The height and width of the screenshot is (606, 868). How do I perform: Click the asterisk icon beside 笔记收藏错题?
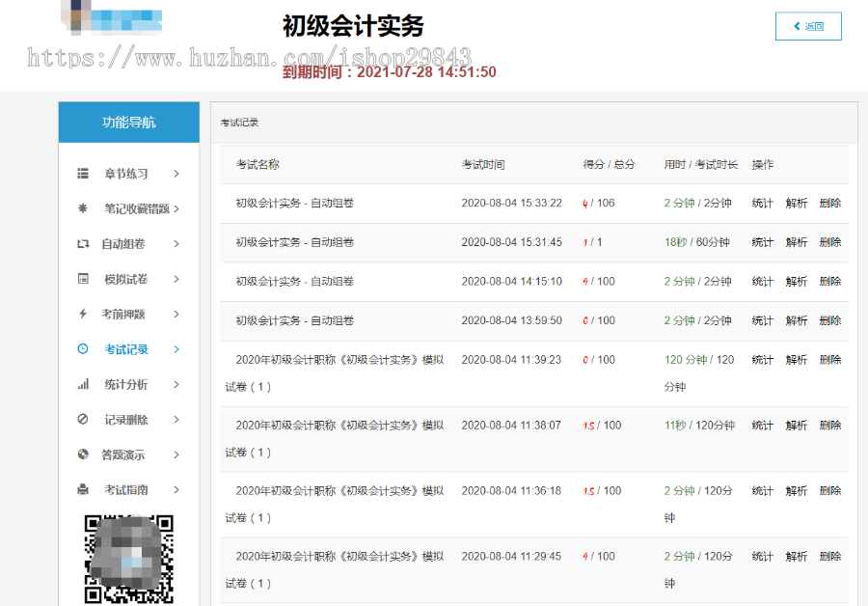pyautogui.click(x=83, y=208)
